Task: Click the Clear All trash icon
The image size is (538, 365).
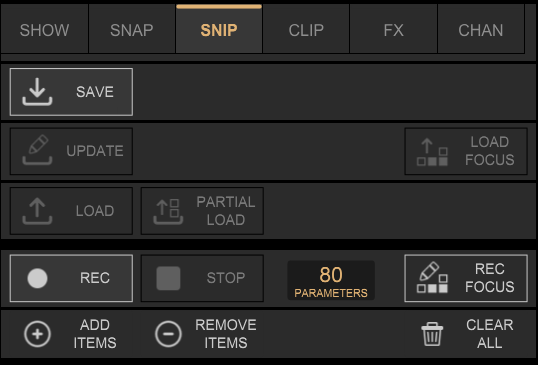Action: pyautogui.click(x=432, y=334)
